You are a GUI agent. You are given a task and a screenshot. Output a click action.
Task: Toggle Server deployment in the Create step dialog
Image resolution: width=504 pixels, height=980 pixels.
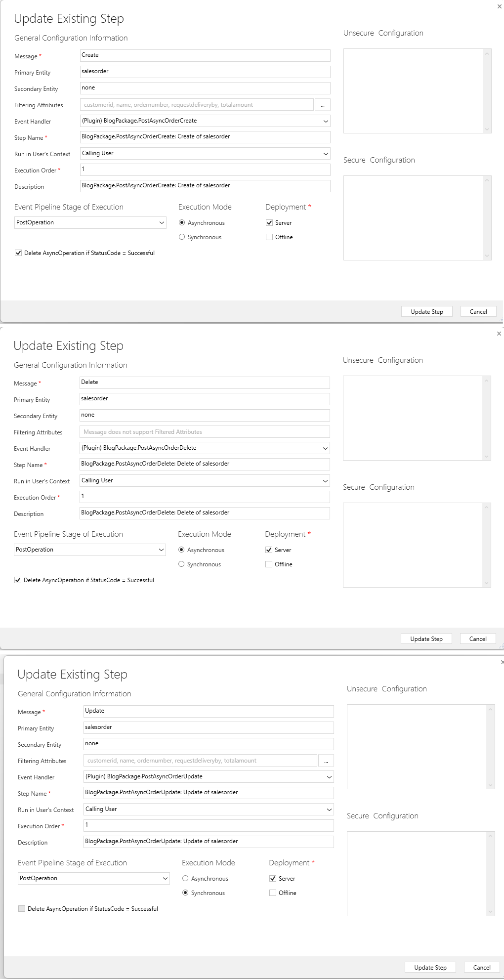tap(269, 223)
